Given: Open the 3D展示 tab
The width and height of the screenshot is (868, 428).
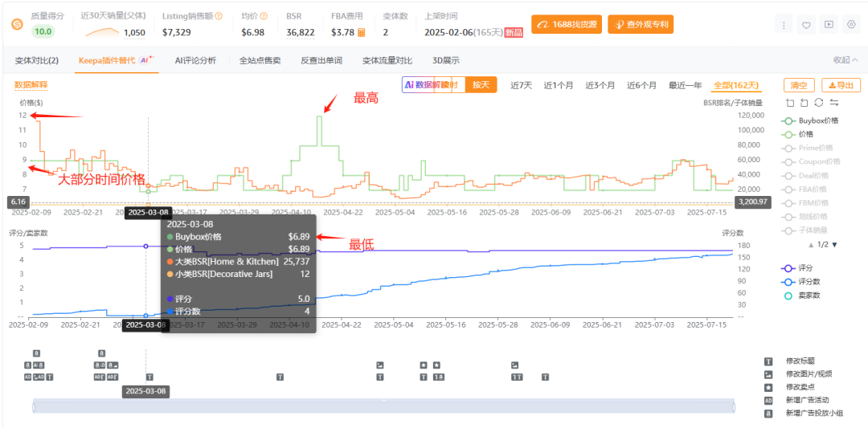Looking at the screenshot, I should point(445,61).
